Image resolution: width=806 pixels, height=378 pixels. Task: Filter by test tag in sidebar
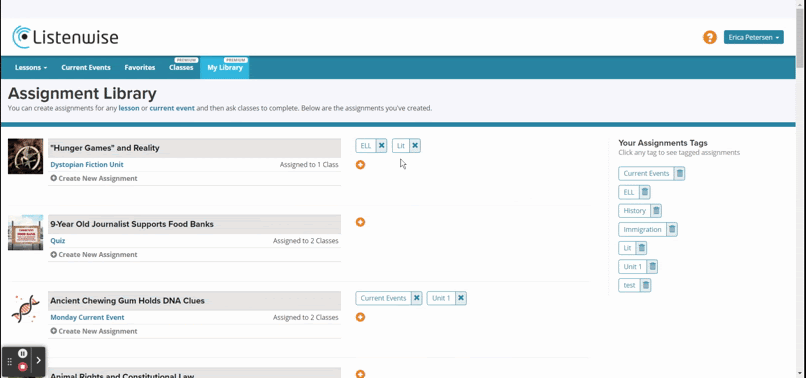629,285
